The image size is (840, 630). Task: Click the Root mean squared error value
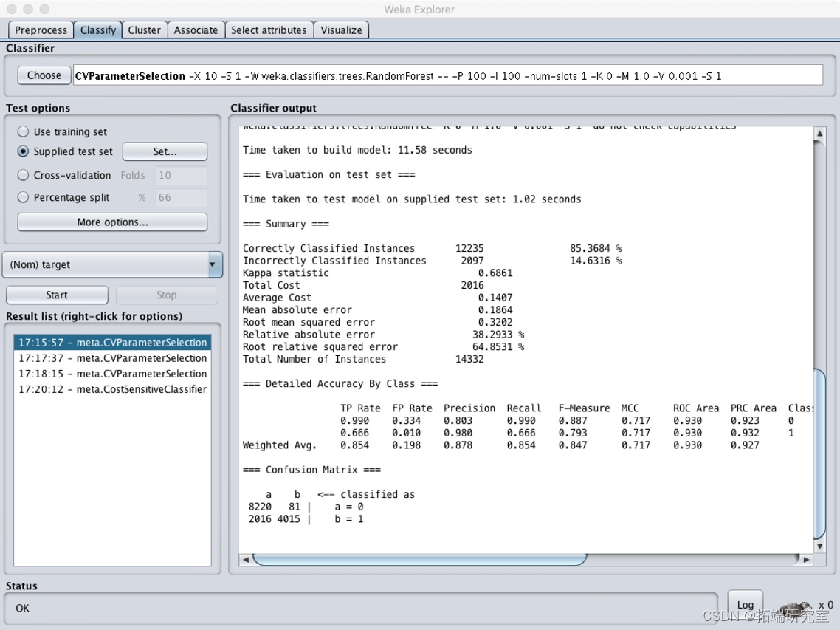coord(495,322)
